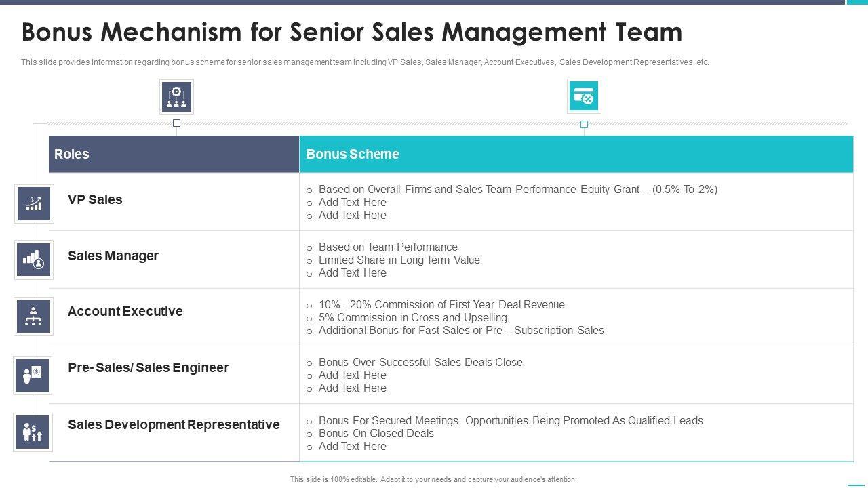Viewport: 868px width, 488px height.
Task: Select the Limited Share in Long Term Value bullet
Action: coord(399,260)
